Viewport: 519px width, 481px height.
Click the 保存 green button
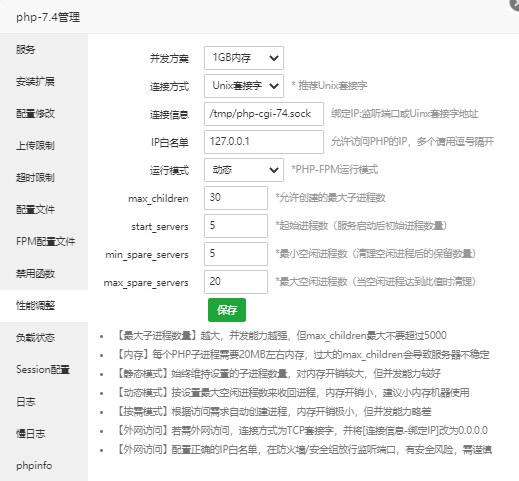[227, 310]
